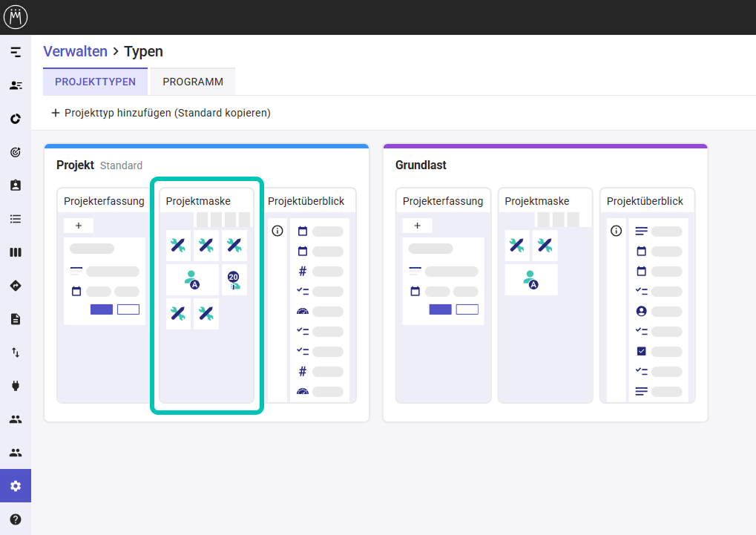Open Projektüberblick panel in Grundlast card
Image resolution: width=756 pixels, height=535 pixels.
tap(647, 295)
